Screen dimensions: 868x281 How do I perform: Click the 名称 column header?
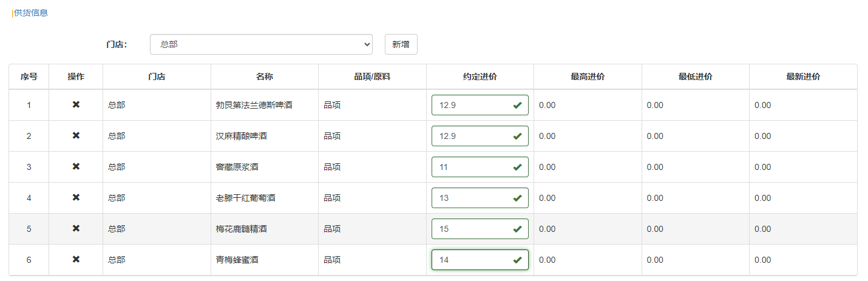coord(264,77)
